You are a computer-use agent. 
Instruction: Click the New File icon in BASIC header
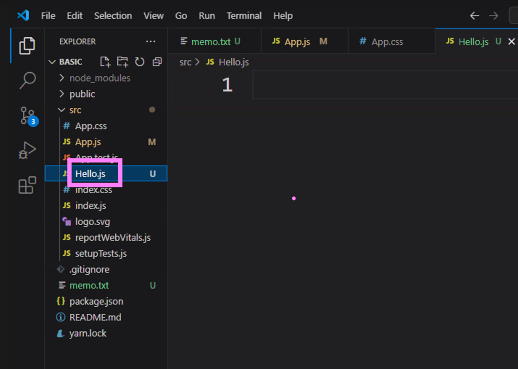105,62
